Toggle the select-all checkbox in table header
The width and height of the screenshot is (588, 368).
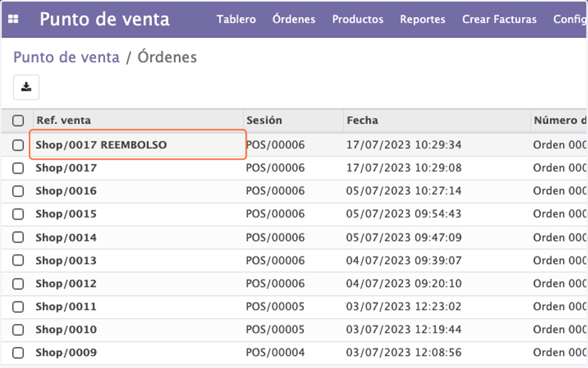[18, 120]
